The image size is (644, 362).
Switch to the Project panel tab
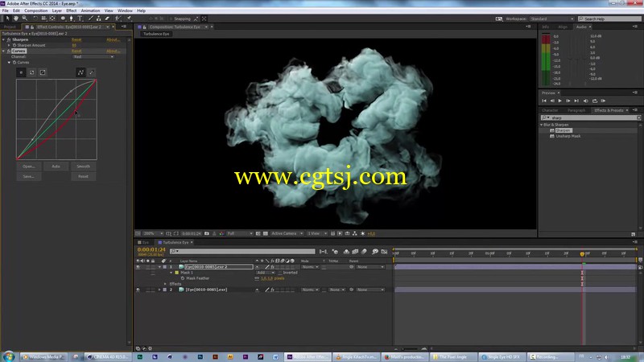10,27
